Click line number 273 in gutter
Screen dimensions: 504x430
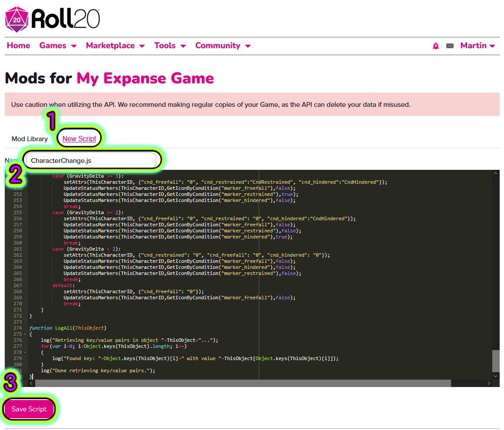pyautogui.click(x=18, y=322)
